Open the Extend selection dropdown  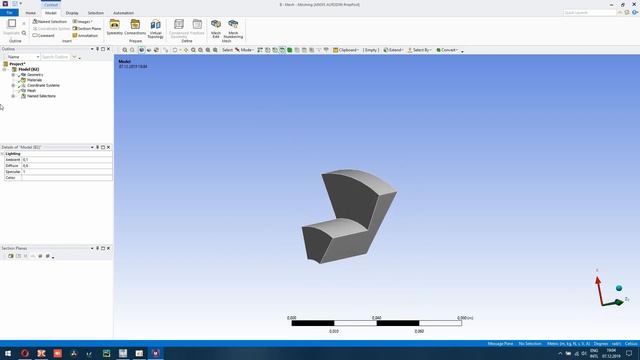click(393, 50)
